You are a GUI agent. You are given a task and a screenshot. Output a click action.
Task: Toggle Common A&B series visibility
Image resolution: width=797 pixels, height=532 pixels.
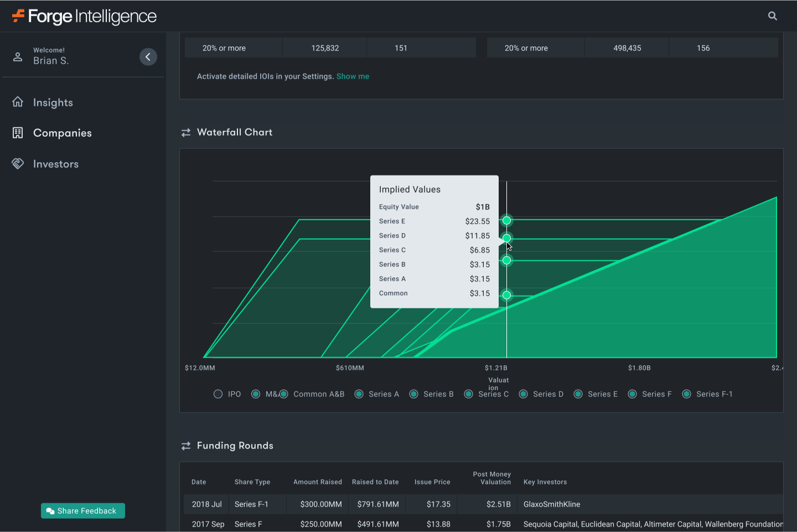284,394
